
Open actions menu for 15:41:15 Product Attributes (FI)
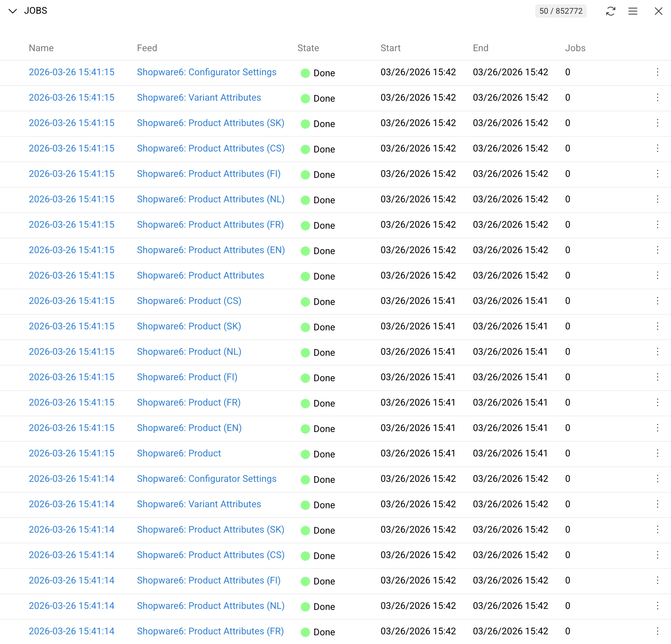tap(657, 174)
